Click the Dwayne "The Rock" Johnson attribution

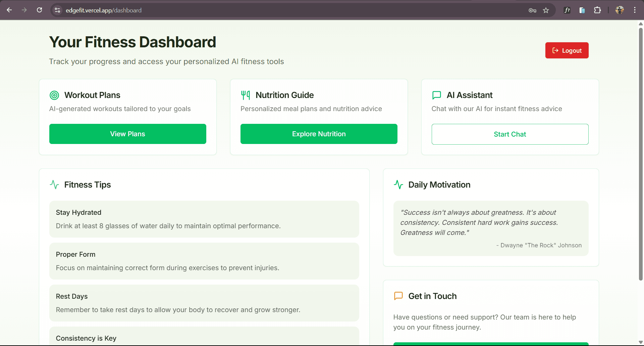(539, 245)
